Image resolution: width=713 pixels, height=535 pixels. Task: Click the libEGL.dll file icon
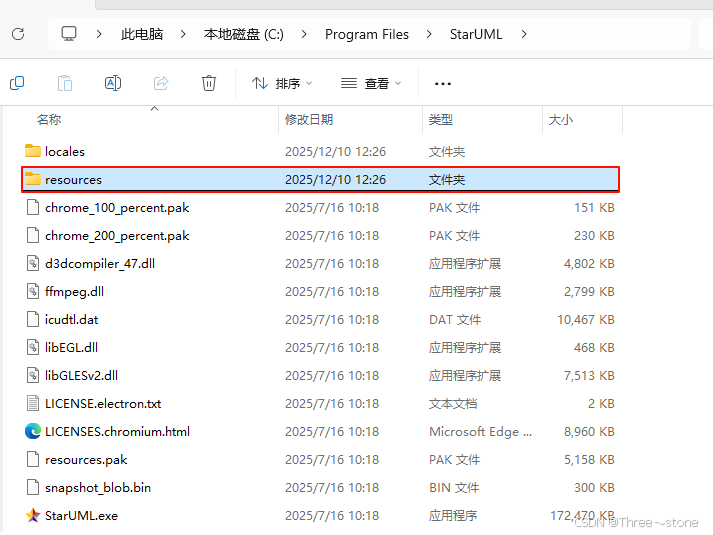(x=33, y=347)
